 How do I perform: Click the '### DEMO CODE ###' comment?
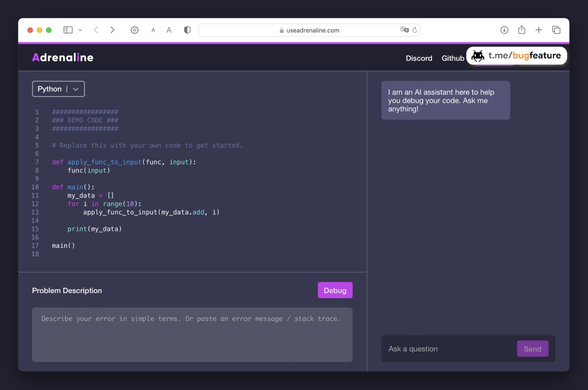(85, 120)
